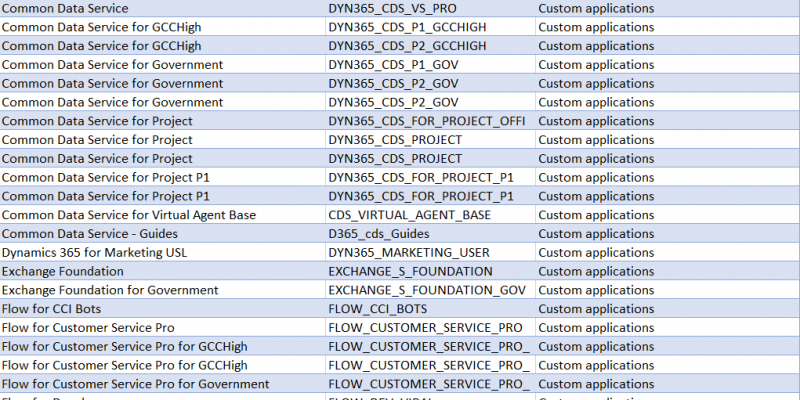The image size is (800, 400).
Task: Click Custom applications in Customer Service Pro Government row
Action: [x=667, y=384]
